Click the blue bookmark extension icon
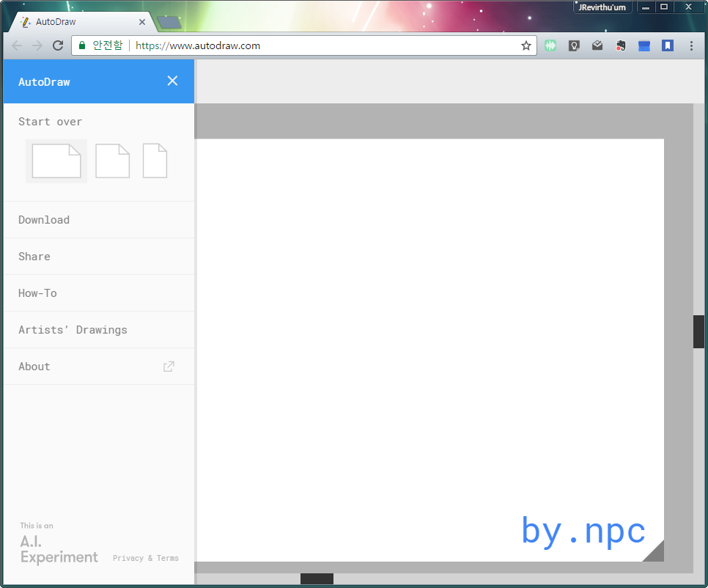The image size is (708, 588). tap(668, 45)
